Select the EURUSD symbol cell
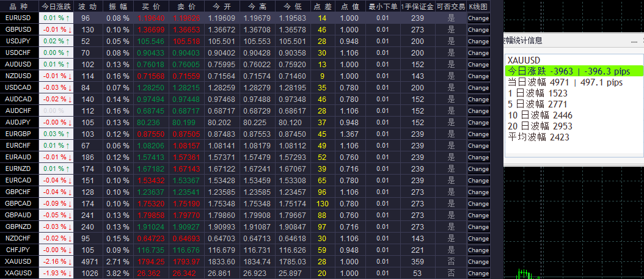 [x=18, y=18]
